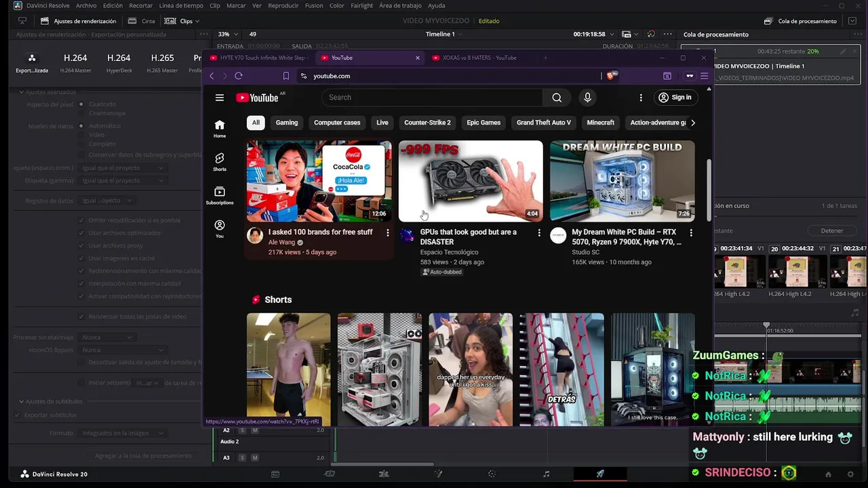Bookmark the current page in browser
The height and width of the screenshot is (488, 868).
click(285, 76)
